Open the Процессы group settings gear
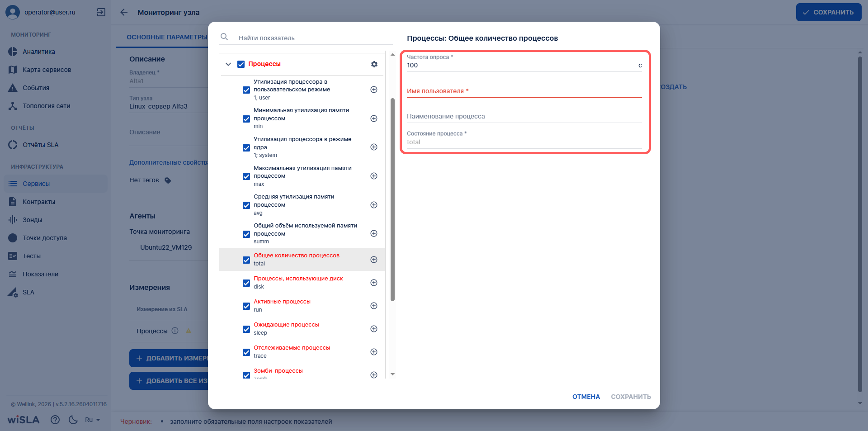 pyautogui.click(x=374, y=64)
